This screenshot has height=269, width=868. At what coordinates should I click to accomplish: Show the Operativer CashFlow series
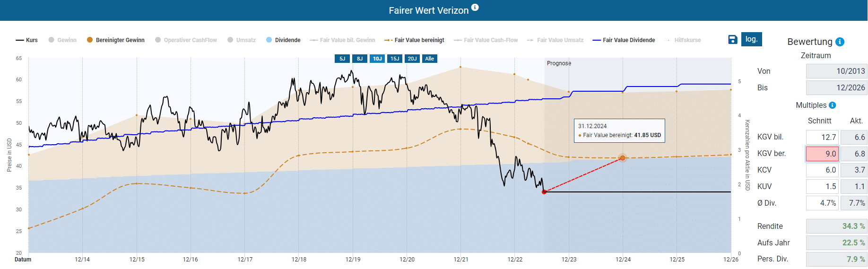[186, 40]
